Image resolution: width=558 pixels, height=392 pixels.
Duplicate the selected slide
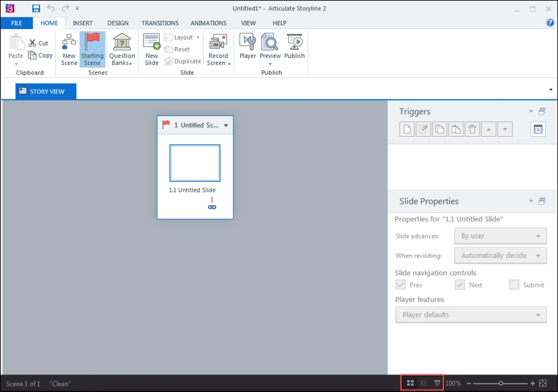click(x=182, y=61)
